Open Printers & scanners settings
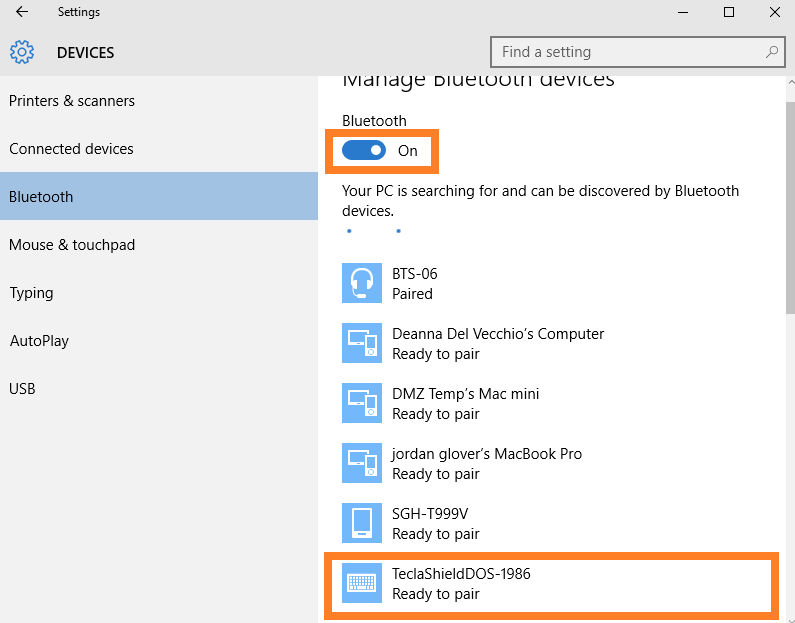Screen dimensions: 795x623 coord(72,101)
